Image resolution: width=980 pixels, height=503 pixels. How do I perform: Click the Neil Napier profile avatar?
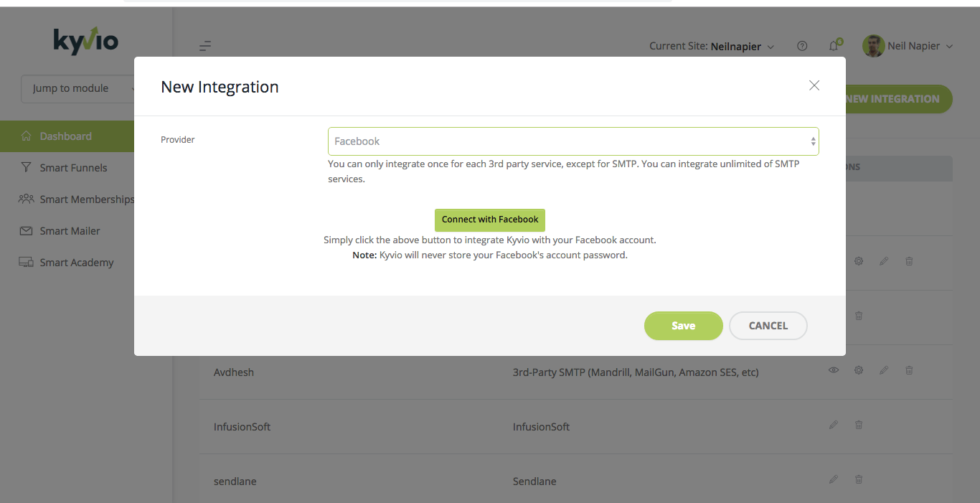[873, 46]
